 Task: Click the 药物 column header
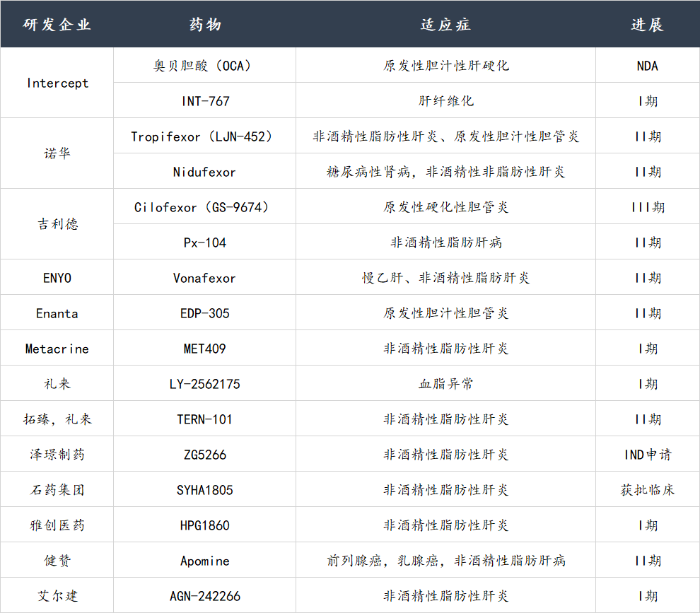tap(204, 24)
